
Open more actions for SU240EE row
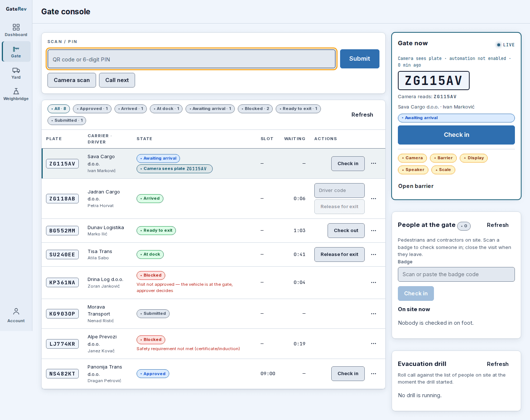click(x=374, y=255)
